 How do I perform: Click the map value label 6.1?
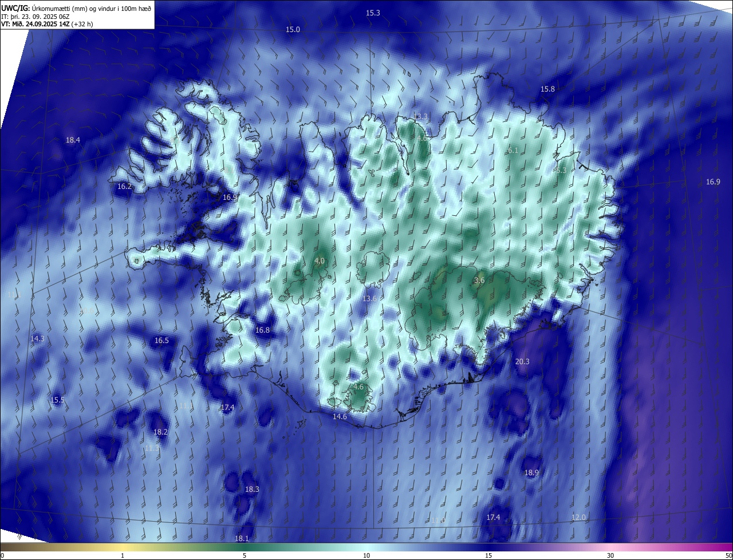coord(513,151)
